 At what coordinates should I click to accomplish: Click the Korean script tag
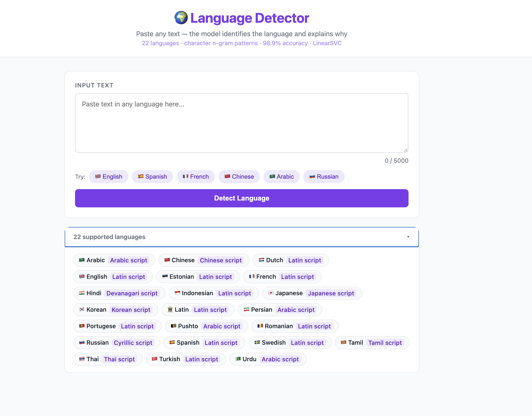coord(131,309)
